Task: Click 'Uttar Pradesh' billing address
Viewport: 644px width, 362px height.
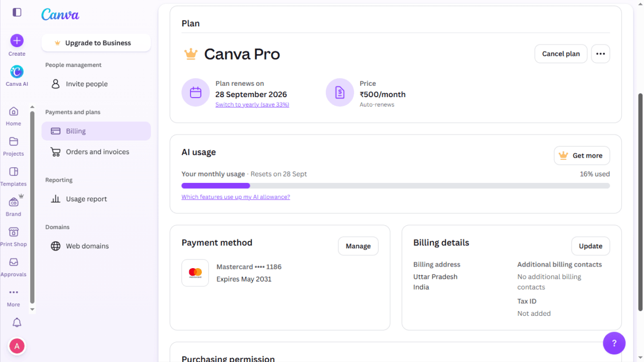Action: 435,277
